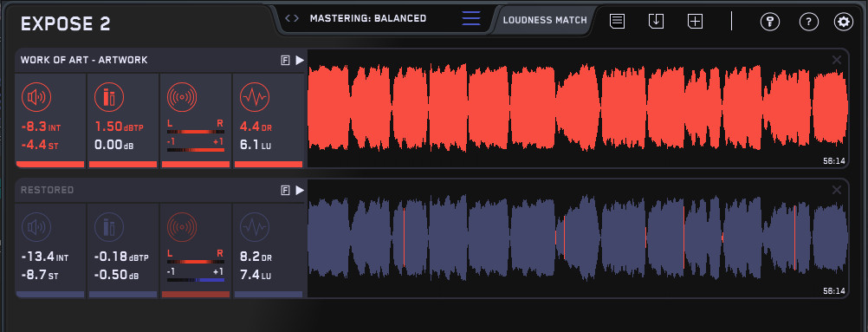Toggle the F filter on Restored track
This screenshot has height=332, width=868.
pos(285,191)
